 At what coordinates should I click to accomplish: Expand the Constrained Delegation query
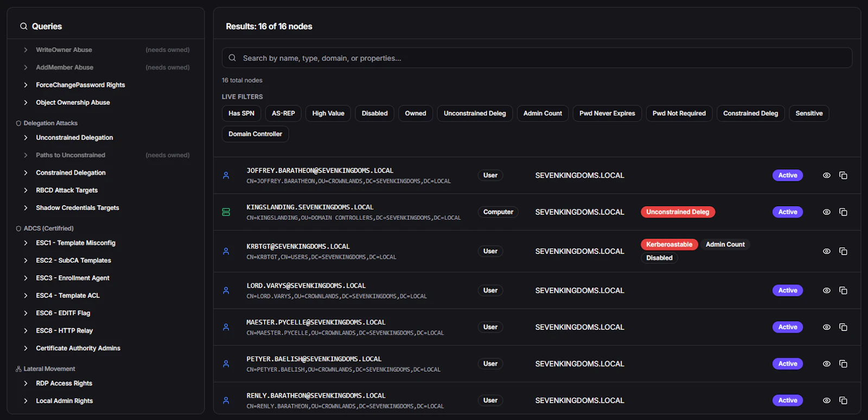point(25,173)
